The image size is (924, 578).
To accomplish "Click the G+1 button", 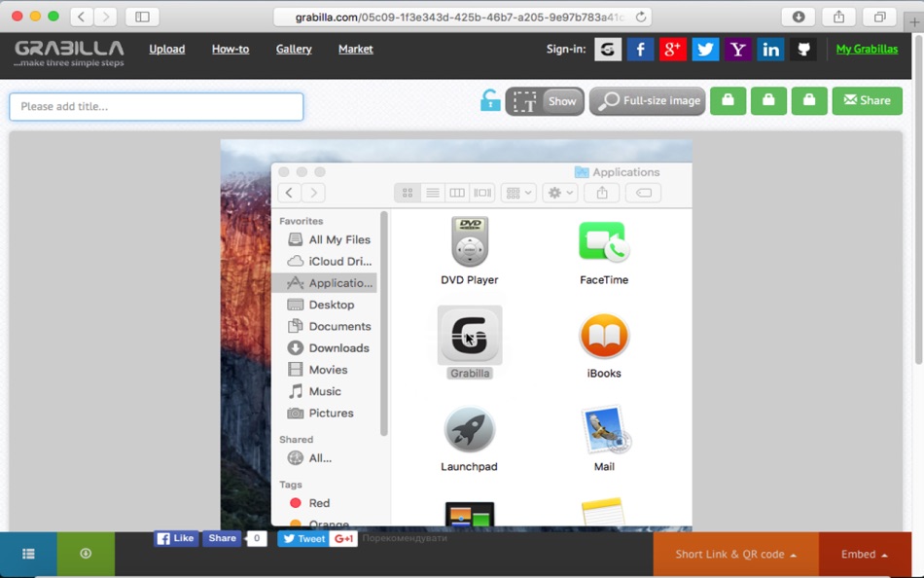I will click(x=343, y=538).
